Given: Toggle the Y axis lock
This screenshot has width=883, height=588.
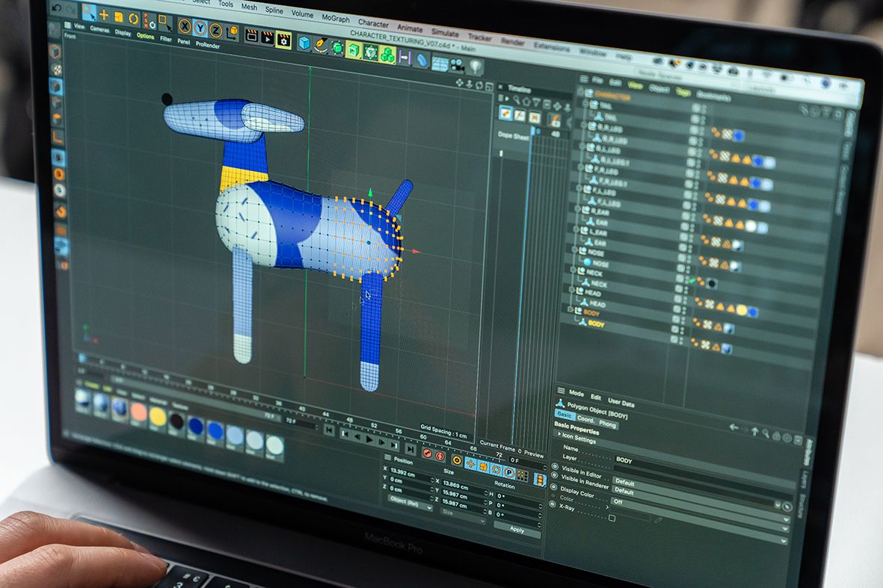Looking at the screenshot, I should click(200, 28).
